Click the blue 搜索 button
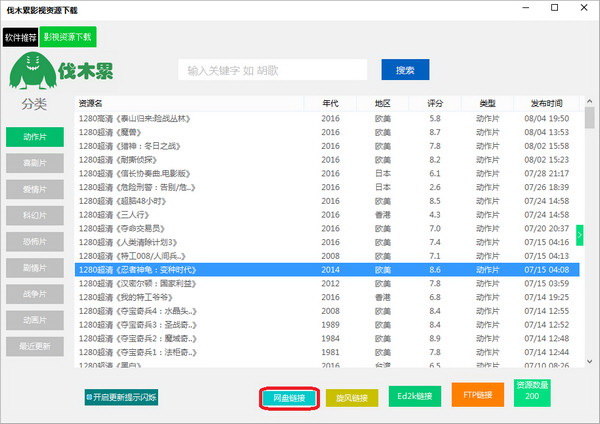 [405, 70]
